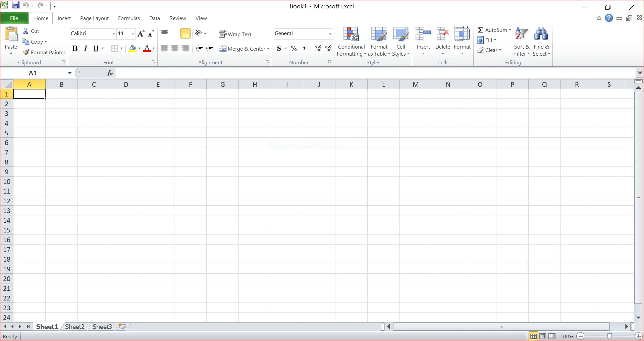Click the Delete cells icon

[x=443, y=34]
